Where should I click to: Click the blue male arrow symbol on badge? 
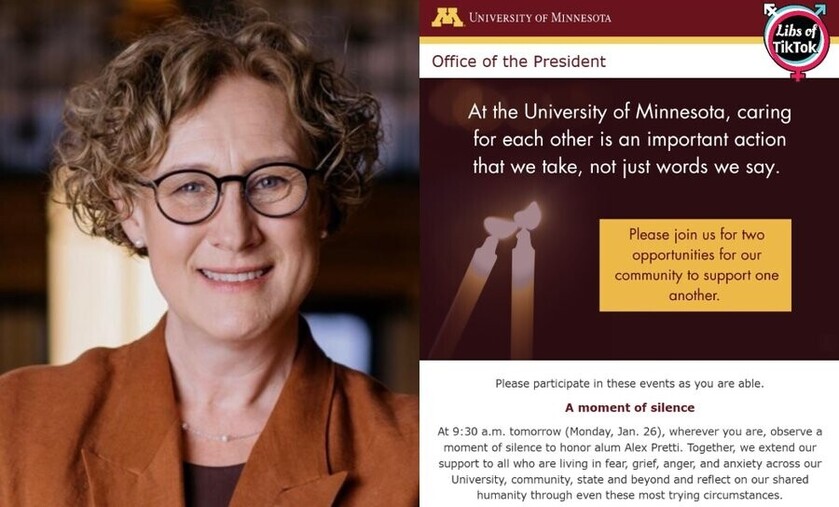tap(819, 9)
